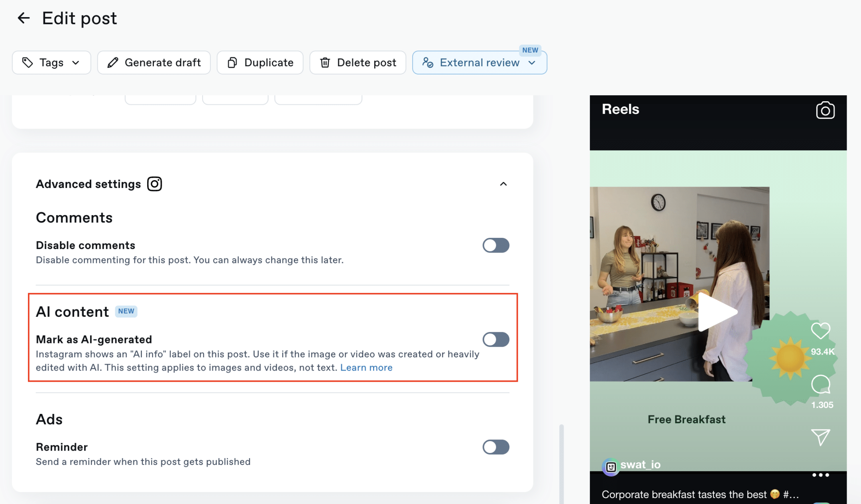Go back using the arrow beside Edit post

[x=24, y=18]
